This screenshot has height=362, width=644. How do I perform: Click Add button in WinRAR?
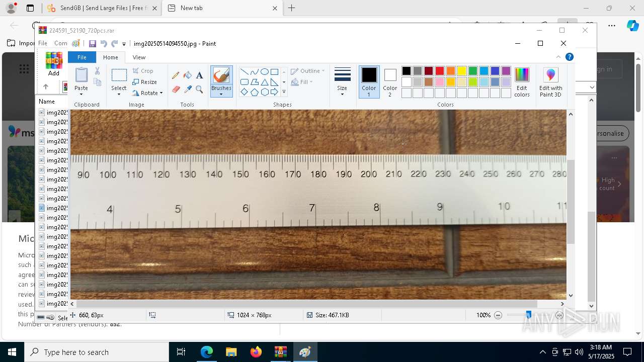pyautogui.click(x=54, y=64)
